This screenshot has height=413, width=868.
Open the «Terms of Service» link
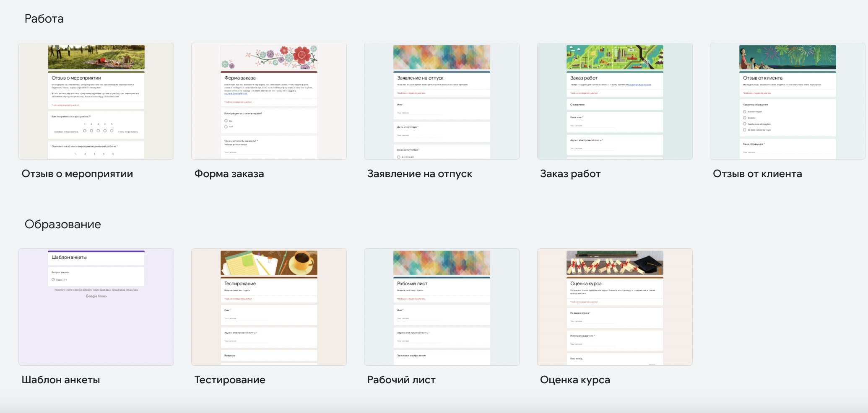click(118, 290)
